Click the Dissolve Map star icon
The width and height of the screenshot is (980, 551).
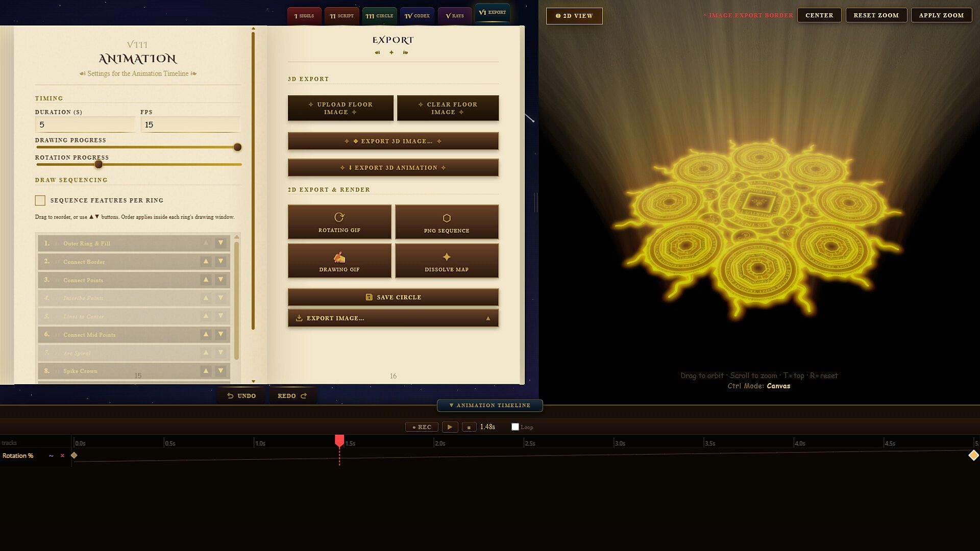pos(447,257)
